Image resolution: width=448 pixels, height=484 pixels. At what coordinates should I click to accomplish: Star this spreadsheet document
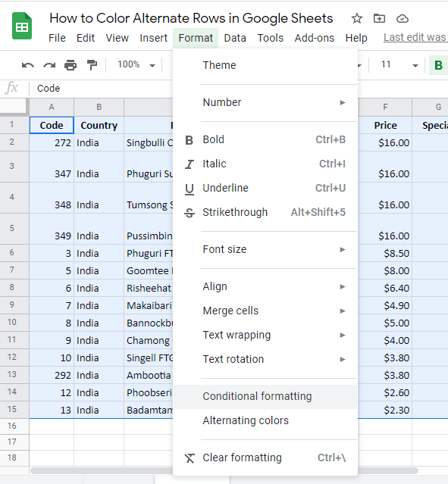click(x=357, y=18)
